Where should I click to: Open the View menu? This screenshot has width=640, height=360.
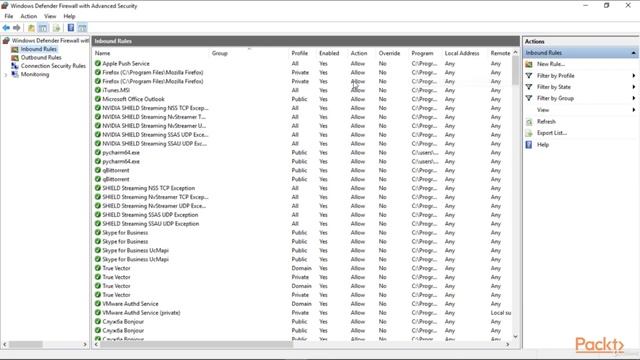click(50, 16)
